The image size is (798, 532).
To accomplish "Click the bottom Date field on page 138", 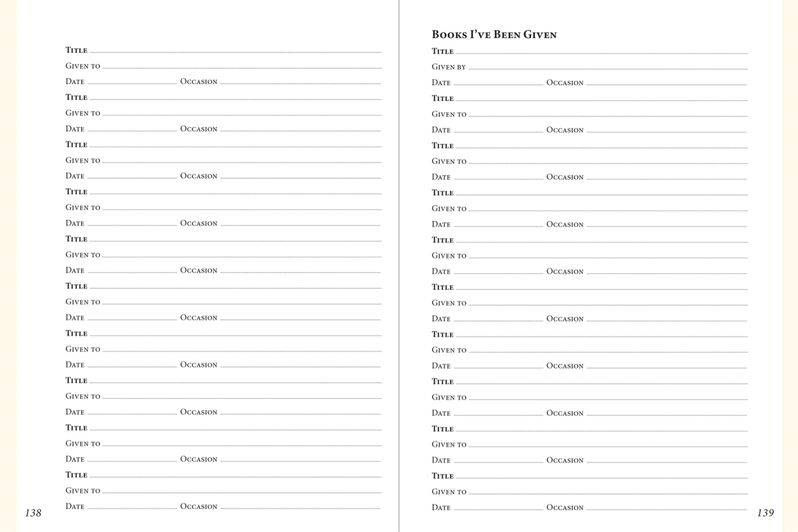I will coord(132,506).
